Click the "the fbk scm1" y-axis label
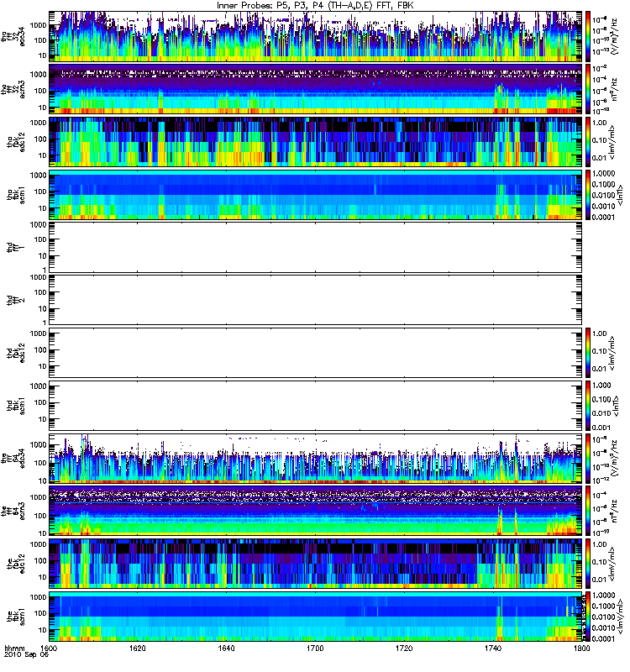The height and width of the screenshot is (672, 630). coord(16,617)
